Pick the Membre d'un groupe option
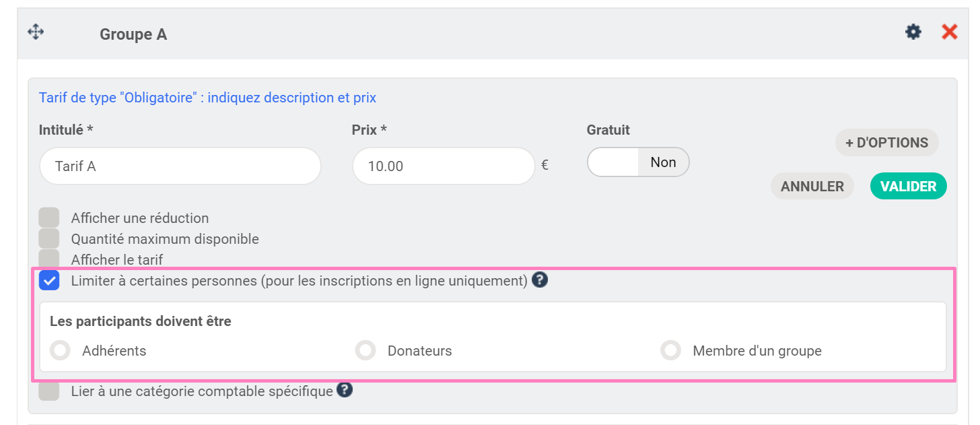Viewport: 980px width, 425px height. pos(670,350)
